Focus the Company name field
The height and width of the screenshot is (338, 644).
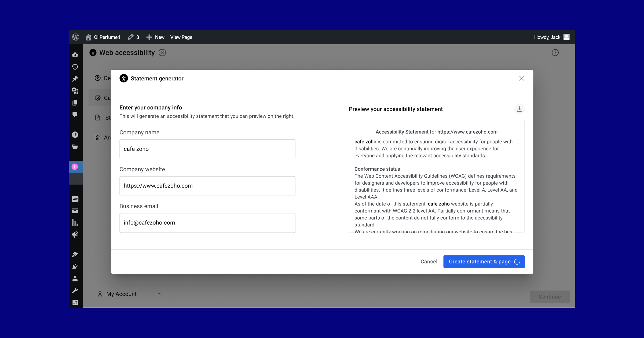[x=207, y=149]
